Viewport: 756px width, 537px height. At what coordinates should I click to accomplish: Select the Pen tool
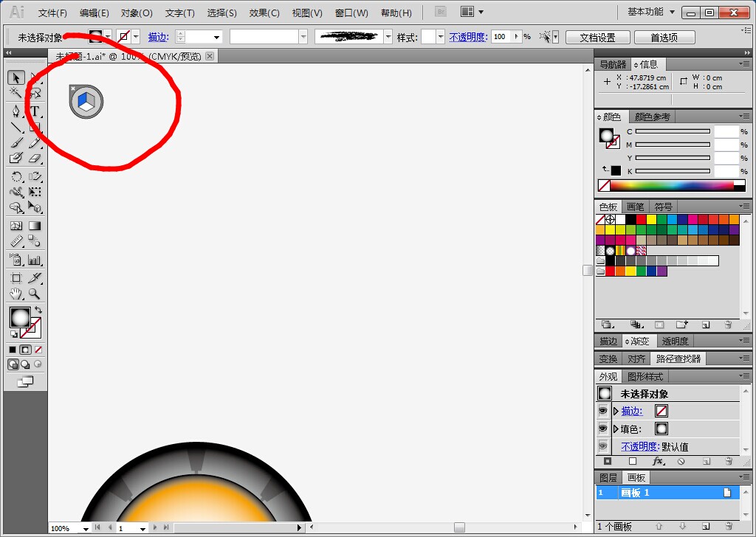point(16,111)
